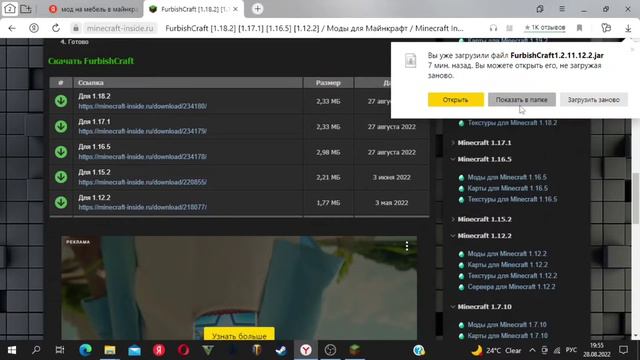640x360 pixels.
Task: Open Сервера для Minecraft 1.12.2 link
Action: (x=511, y=287)
